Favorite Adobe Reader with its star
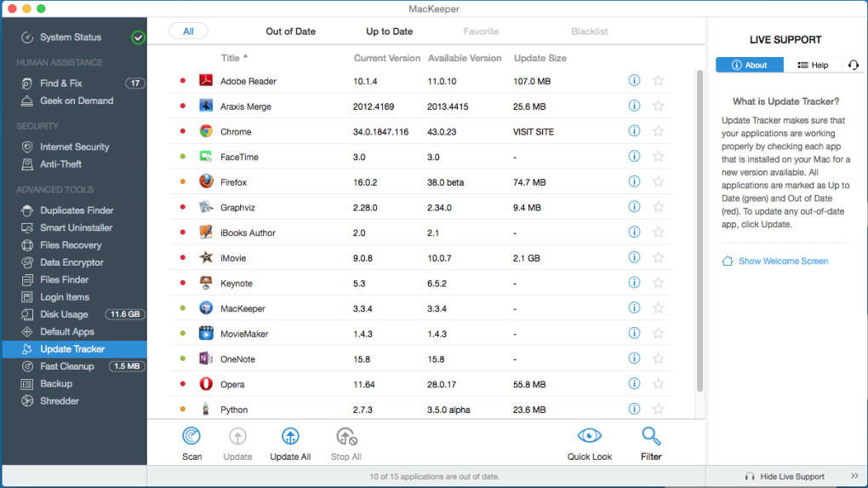Image resolution: width=868 pixels, height=488 pixels. click(658, 80)
